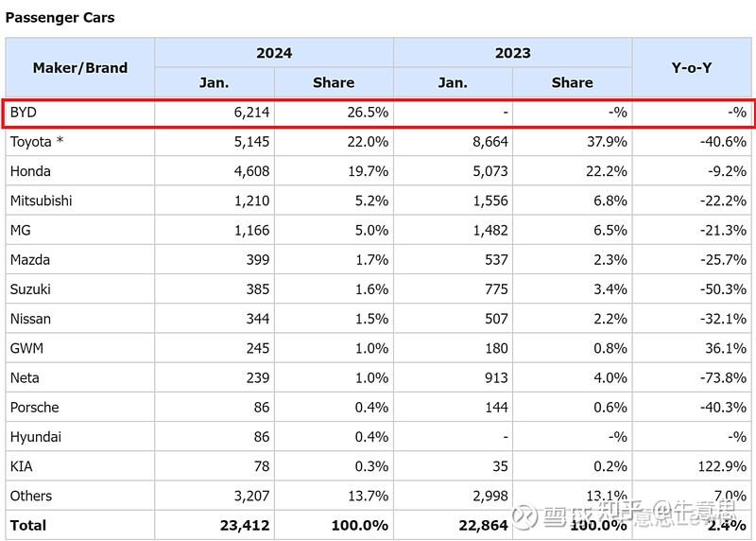Select BYD's Jan 2024 value 6,214
The width and height of the screenshot is (756, 541).
[215, 113]
